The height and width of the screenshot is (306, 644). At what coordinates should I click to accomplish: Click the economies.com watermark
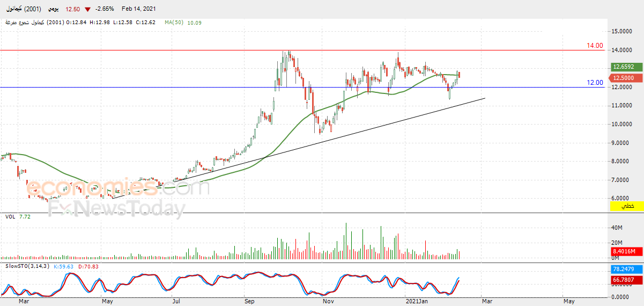pos(118,188)
